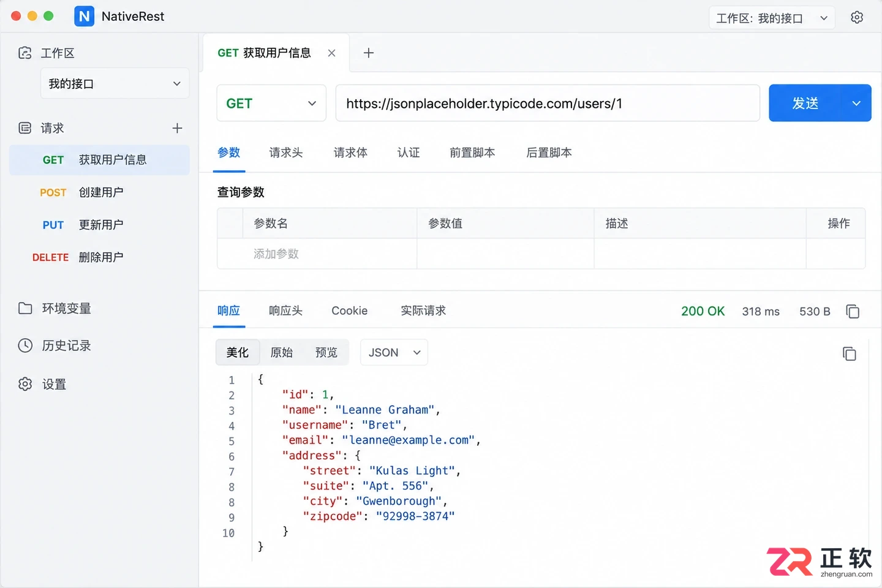This screenshot has width=882, height=588.
Task: Click the "Kulas Light" street value
Action: (413, 470)
